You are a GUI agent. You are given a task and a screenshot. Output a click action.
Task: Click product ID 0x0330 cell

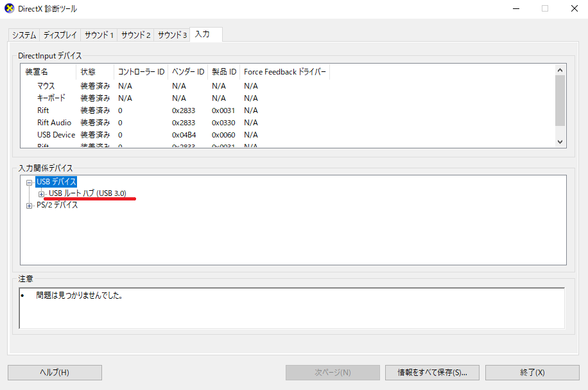click(223, 123)
